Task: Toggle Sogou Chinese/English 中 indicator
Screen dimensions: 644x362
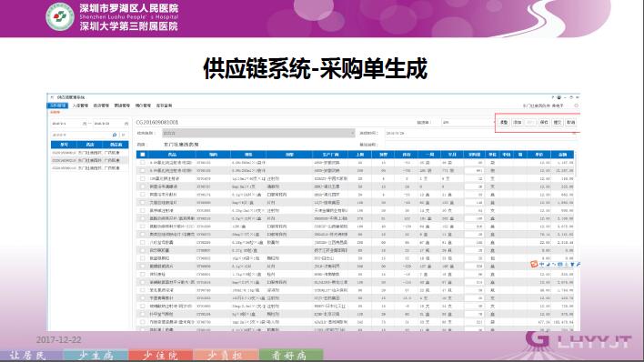Action: coord(542,264)
